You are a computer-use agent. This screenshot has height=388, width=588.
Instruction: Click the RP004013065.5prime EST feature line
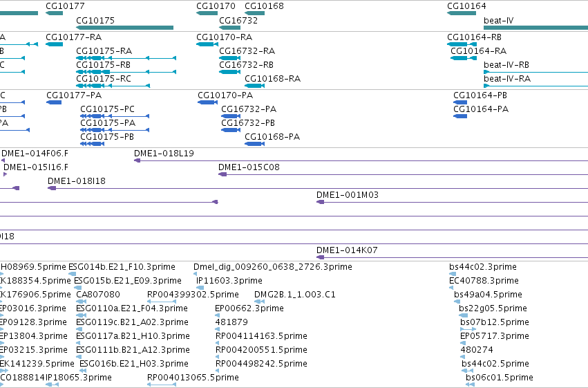[x=162, y=385]
